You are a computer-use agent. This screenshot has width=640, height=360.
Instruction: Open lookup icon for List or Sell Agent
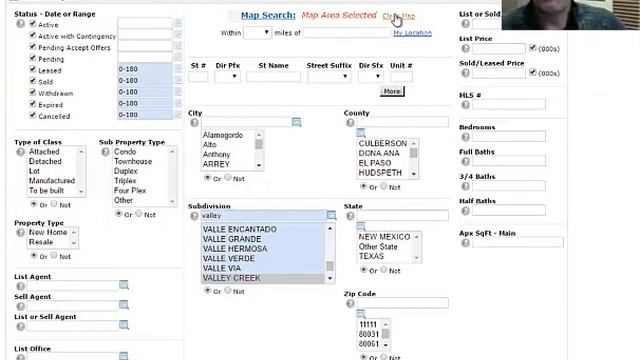(124, 324)
